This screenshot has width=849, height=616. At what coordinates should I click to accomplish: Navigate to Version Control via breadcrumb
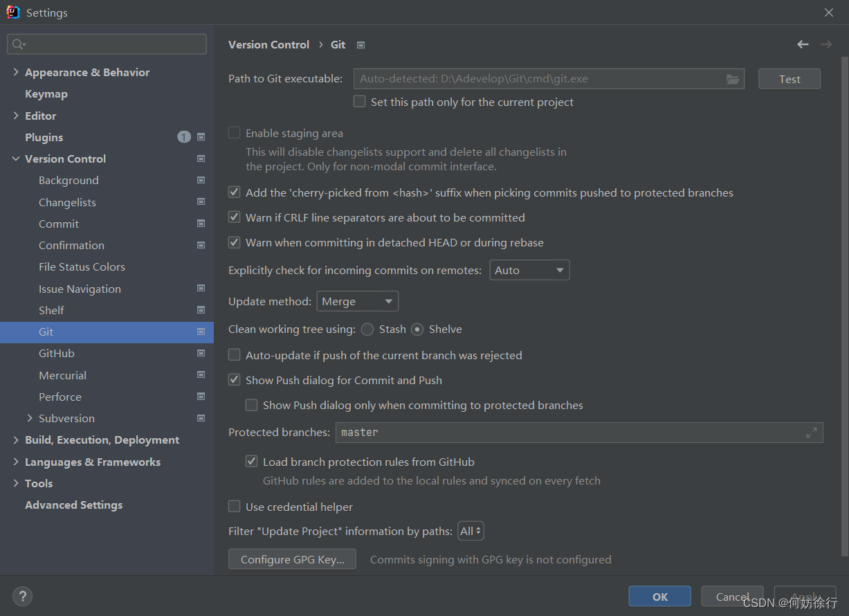point(268,44)
